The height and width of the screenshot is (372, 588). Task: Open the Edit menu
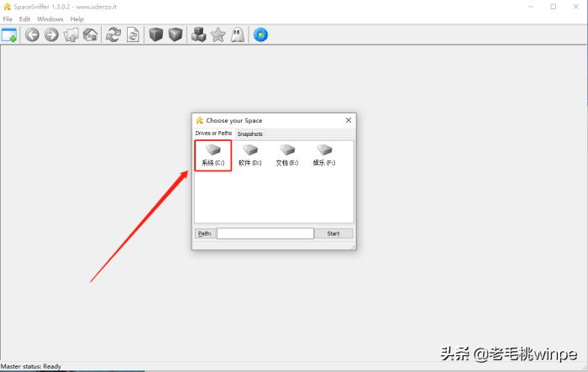coord(25,18)
